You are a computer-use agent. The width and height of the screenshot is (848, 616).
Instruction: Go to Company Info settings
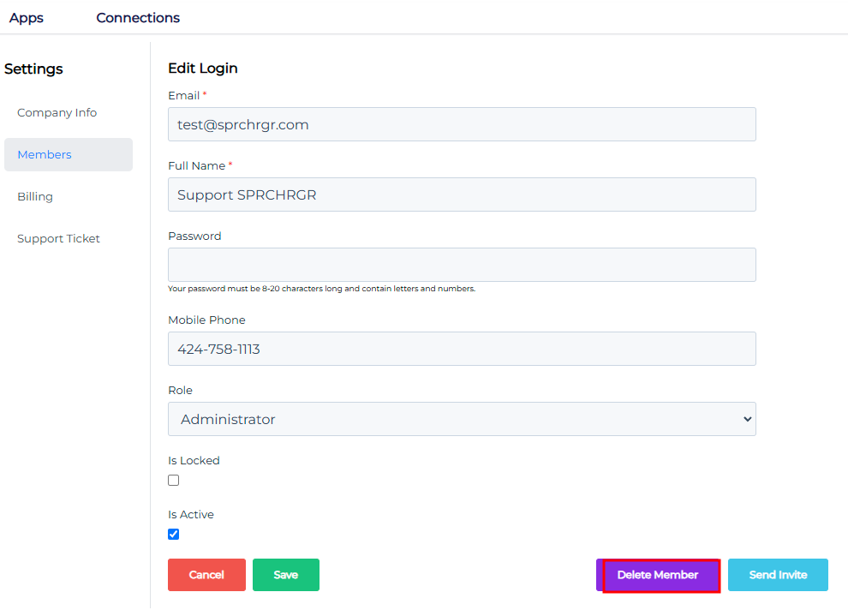pyautogui.click(x=57, y=112)
